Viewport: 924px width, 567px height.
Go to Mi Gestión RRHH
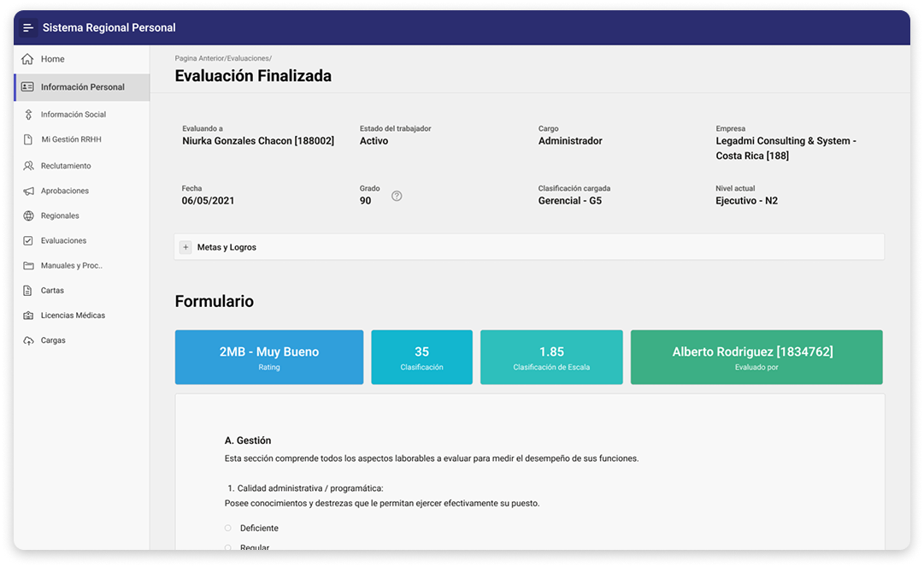click(71, 139)
